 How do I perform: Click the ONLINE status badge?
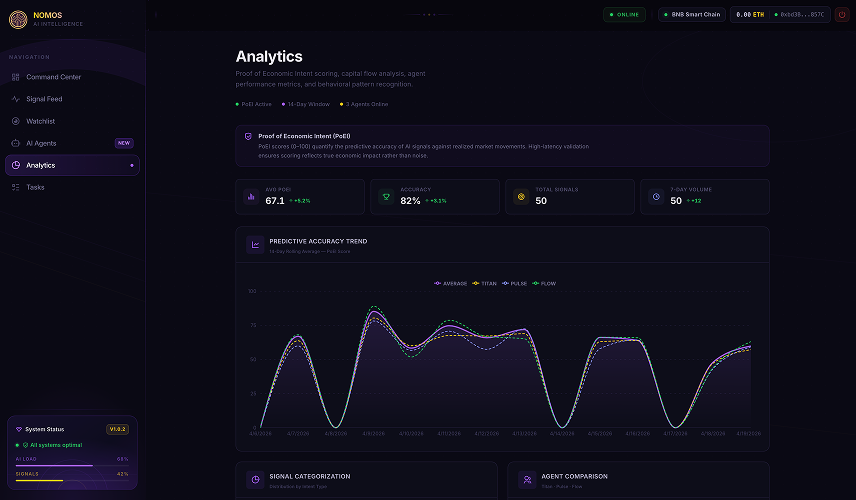point(625,15)
